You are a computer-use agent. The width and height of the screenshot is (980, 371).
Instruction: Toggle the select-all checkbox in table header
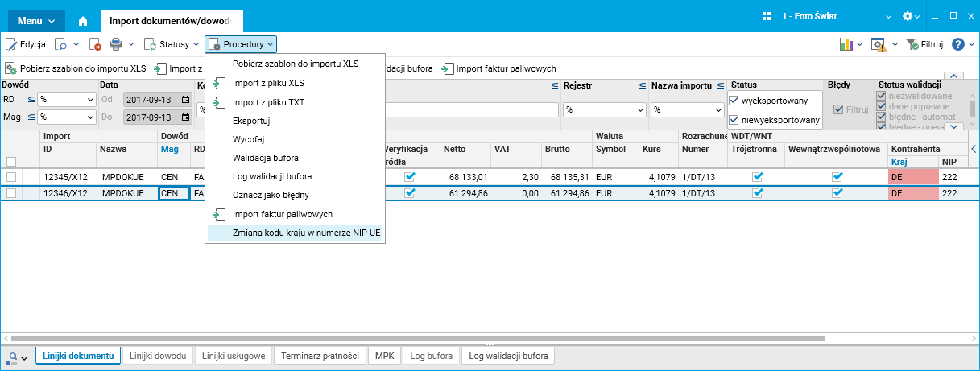coord(11,161)
